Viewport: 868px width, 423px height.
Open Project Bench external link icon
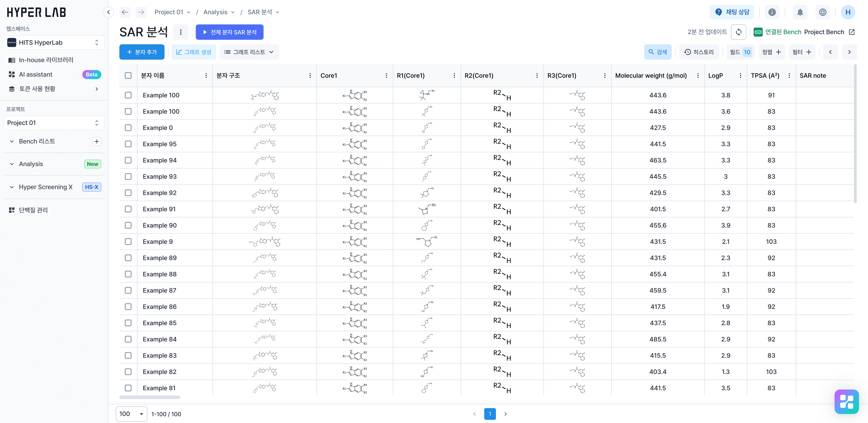[x=851, y=32]
